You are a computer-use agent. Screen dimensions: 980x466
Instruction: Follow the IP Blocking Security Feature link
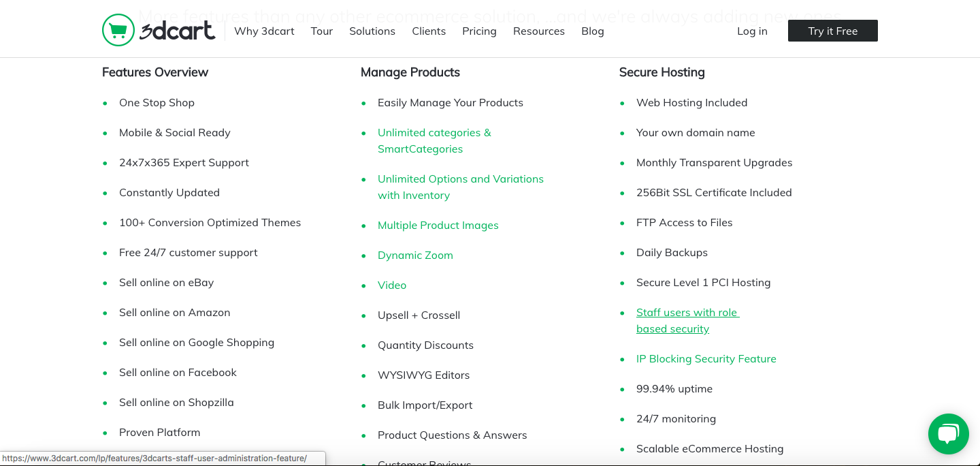pos(706,359)
